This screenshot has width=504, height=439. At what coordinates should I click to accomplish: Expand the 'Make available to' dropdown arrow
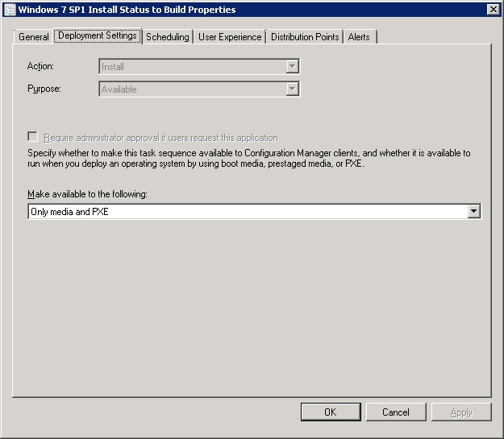(474, 212)
